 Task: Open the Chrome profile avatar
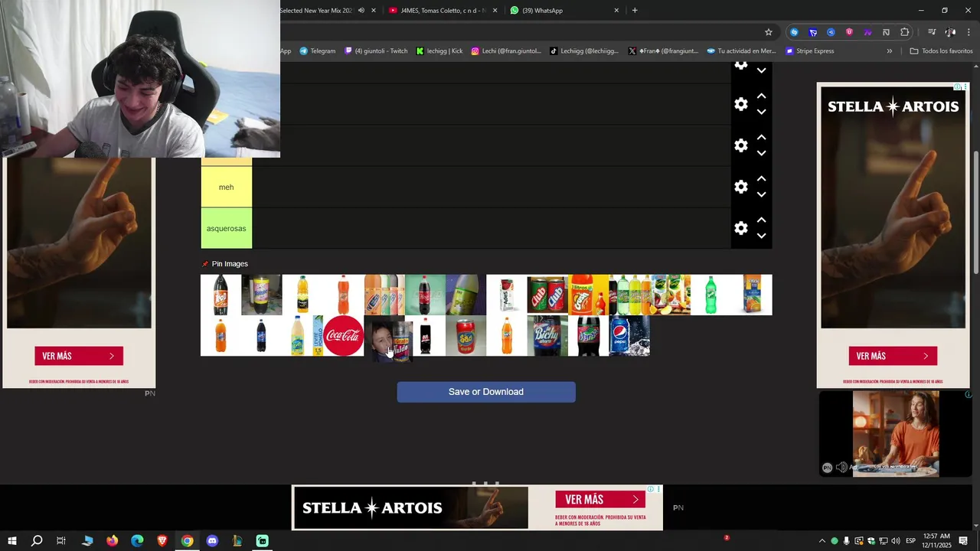(x=950, y=32)
